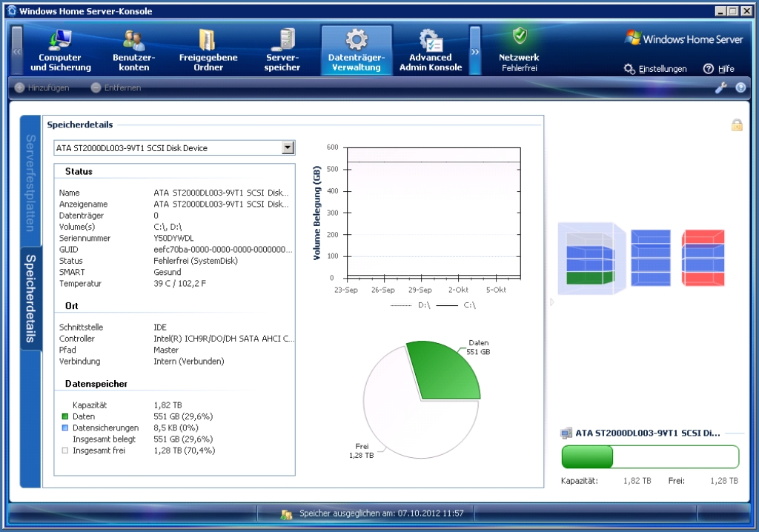Click the volume usage line chart

(x=434, y=213)
